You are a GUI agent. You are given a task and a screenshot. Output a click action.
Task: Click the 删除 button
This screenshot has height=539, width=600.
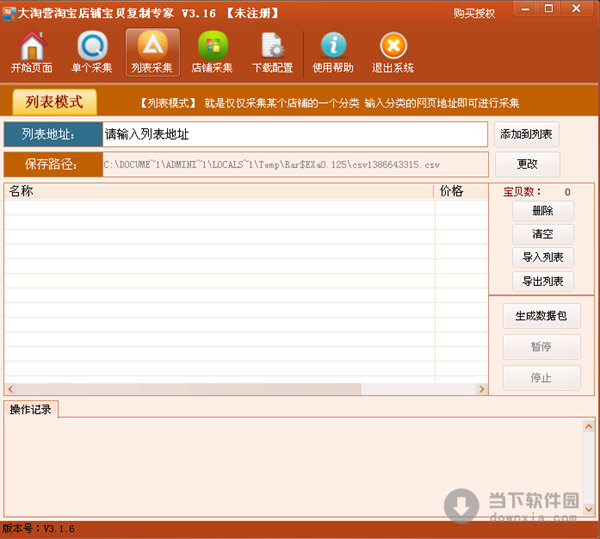[x=543, y=211]
